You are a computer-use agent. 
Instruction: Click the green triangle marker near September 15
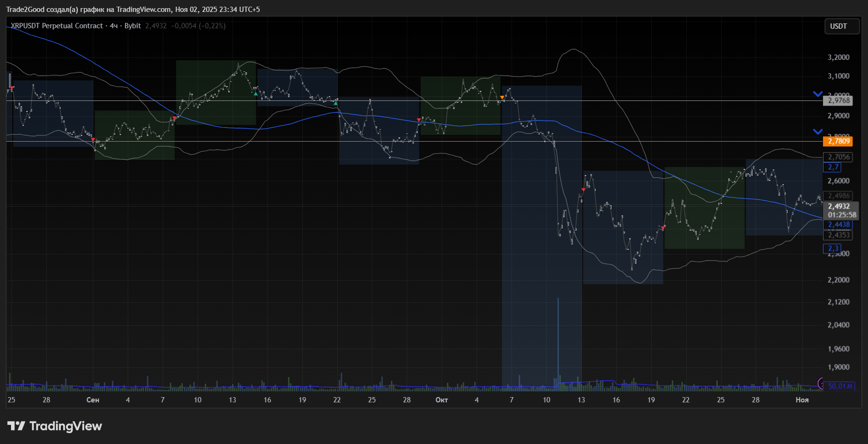pos(256,93)
